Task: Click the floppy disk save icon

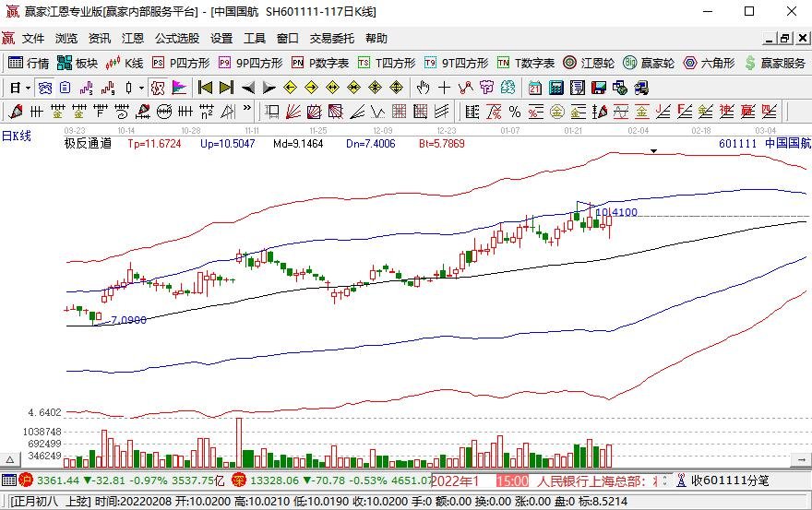Action: [599, 88]
